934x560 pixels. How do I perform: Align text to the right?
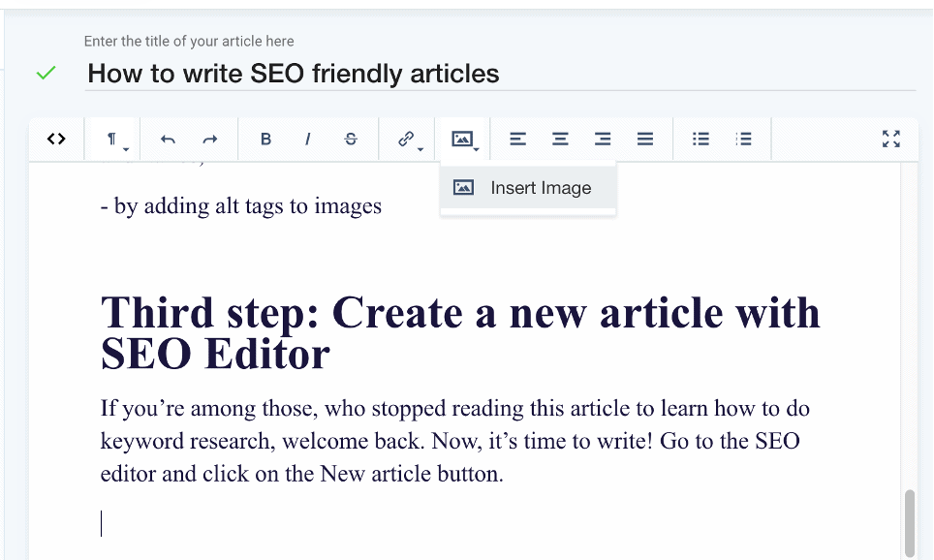click(603, 139)
